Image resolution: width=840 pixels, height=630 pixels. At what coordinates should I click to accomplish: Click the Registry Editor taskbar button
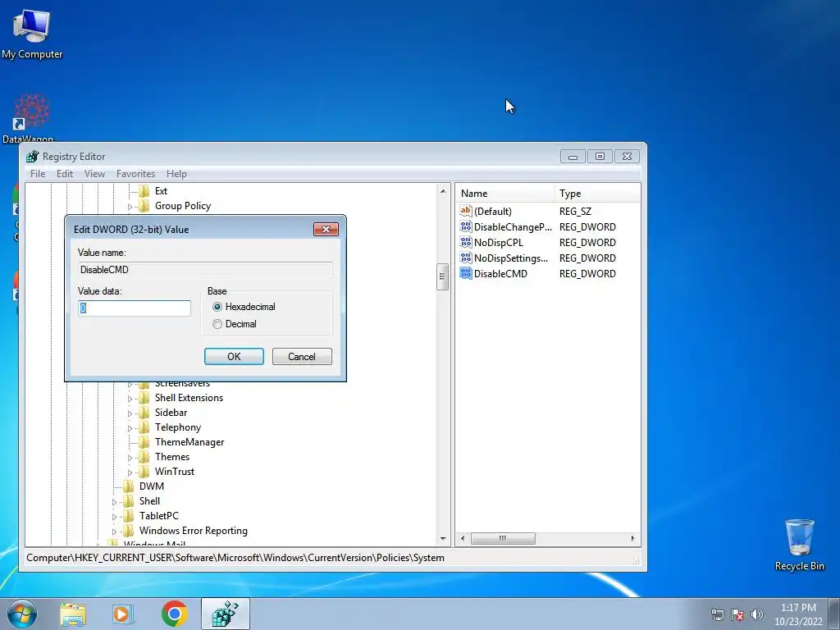pos(225,614)
